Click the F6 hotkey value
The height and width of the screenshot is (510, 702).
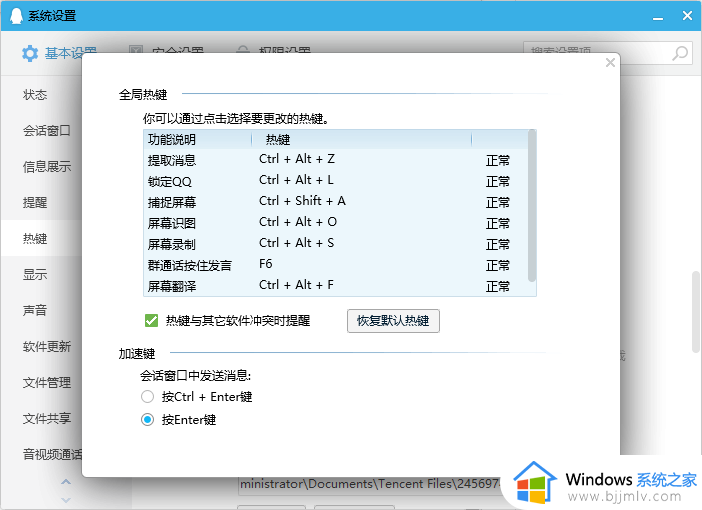point(265,264)
